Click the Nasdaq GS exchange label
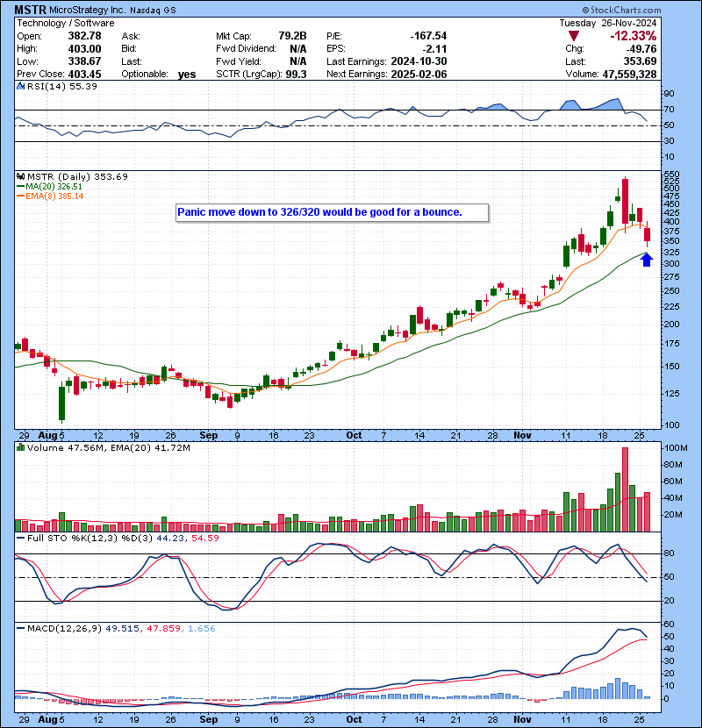Viewport: 702px width, 728px height. pyautogui.click(x=153, y=11)
